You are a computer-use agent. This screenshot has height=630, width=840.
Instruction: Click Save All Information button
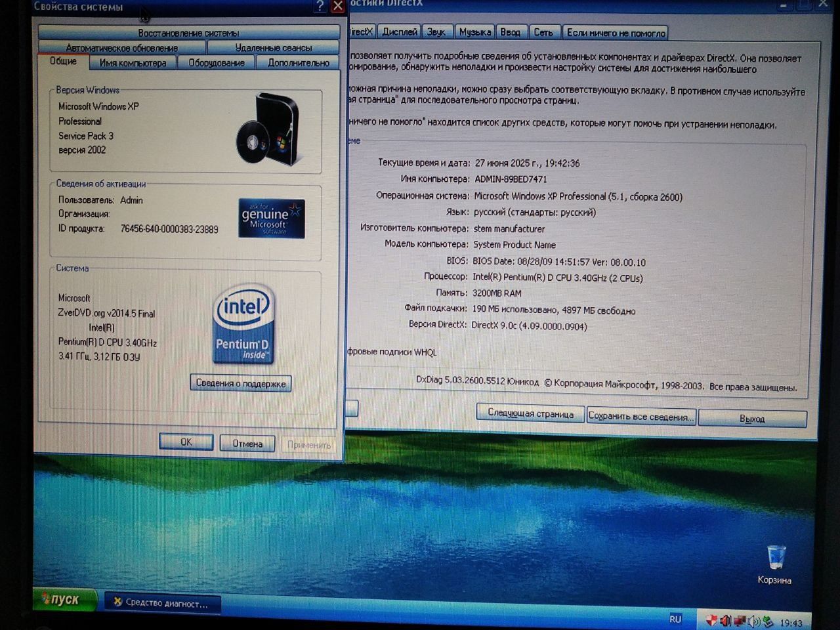tap(641, 416)
